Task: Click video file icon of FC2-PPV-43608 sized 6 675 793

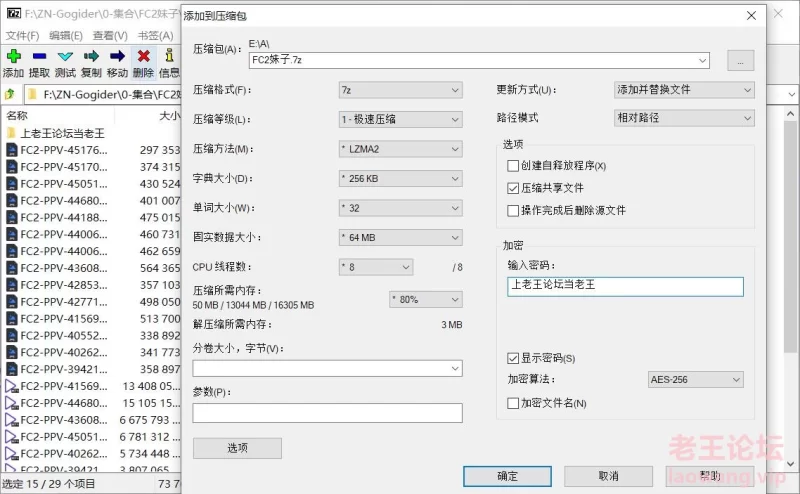Action: (12, 420)
